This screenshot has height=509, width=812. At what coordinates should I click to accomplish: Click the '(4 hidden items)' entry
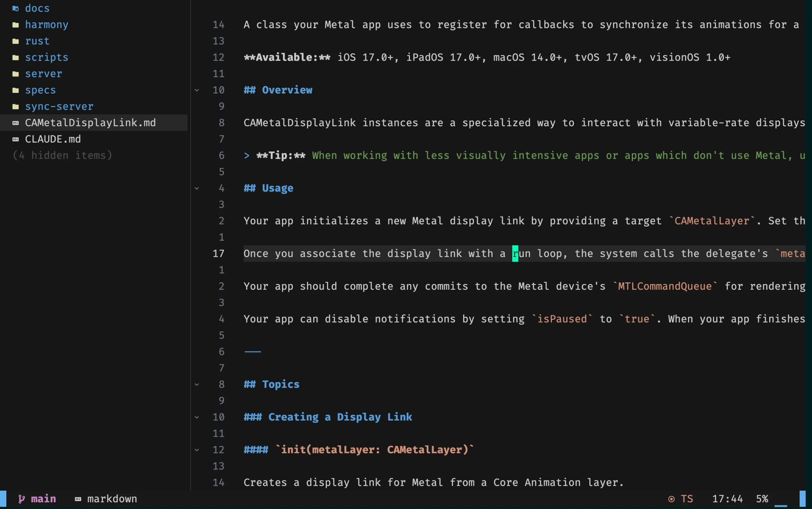tap(62, 156)
